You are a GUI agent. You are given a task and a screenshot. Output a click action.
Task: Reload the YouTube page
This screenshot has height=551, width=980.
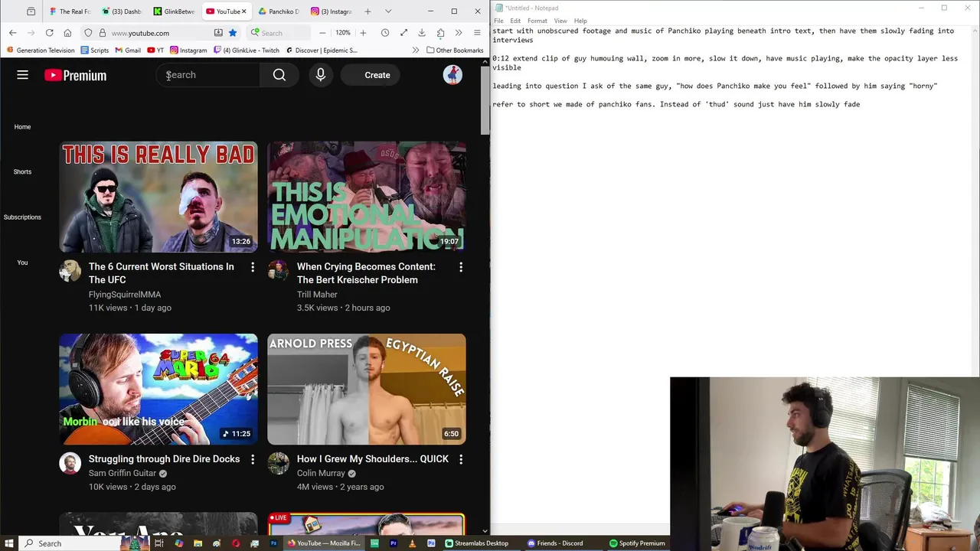coord(49,33)
